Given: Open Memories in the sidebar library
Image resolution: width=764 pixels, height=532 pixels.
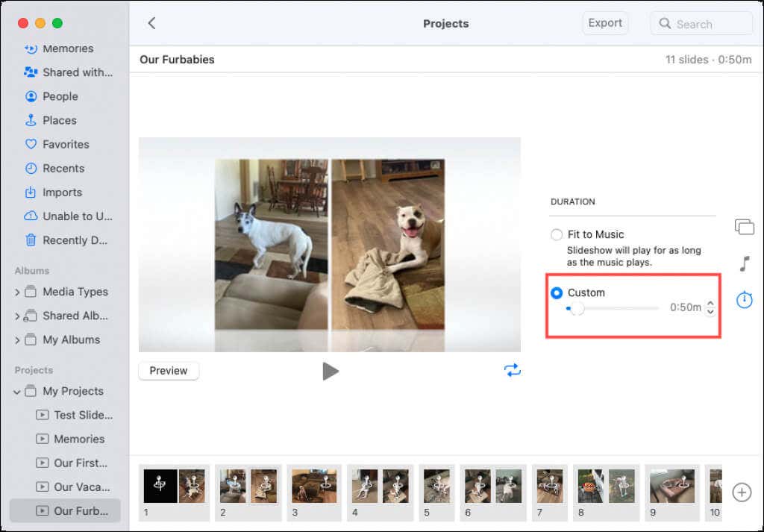Looking at the screenshot, I should coord(66,48).
